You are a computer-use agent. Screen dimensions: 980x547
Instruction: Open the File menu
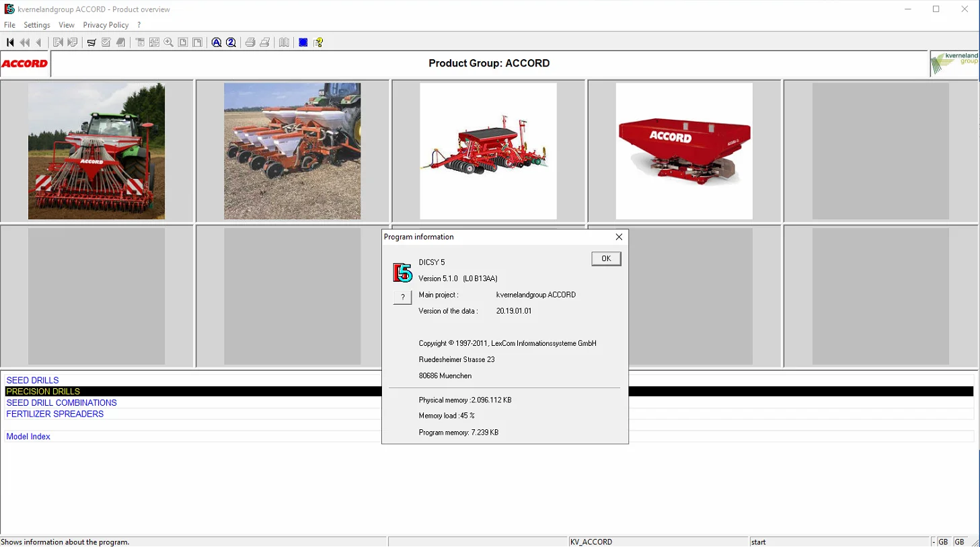point(9,25)
